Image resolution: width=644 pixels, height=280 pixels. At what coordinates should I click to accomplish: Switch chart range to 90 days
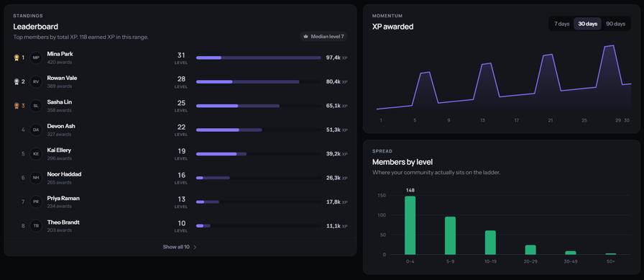click(x=616, y=24)
